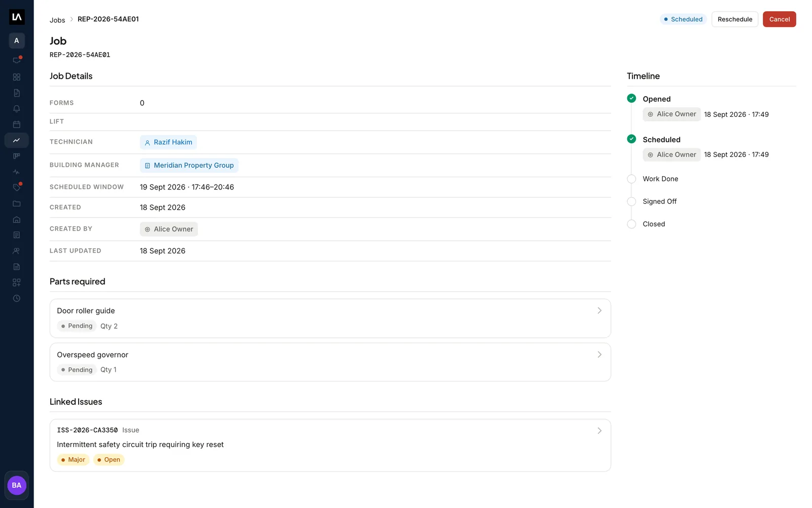This screenshot has height=508, width=812.
Task: Go back to Jobs breadcrumb
Action: tap(57, 20)
